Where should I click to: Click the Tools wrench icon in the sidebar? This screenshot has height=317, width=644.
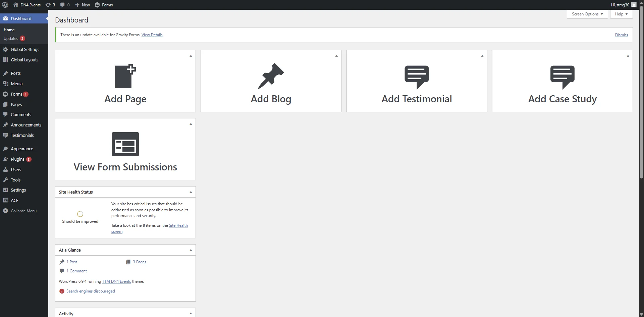pos(5,180)
